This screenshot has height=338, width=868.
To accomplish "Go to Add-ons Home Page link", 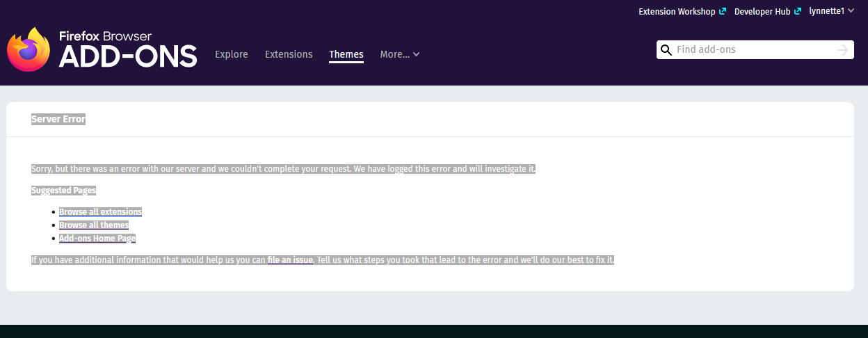I will (97, 239).
